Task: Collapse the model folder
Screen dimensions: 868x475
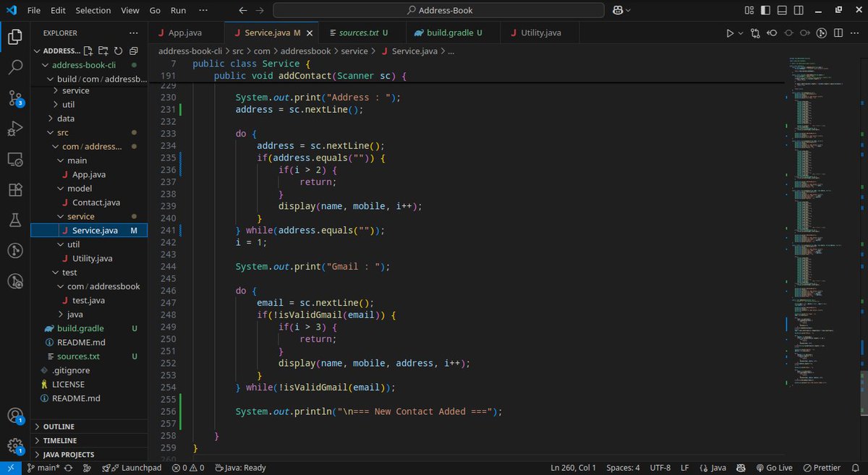Action: coord(88,189)
